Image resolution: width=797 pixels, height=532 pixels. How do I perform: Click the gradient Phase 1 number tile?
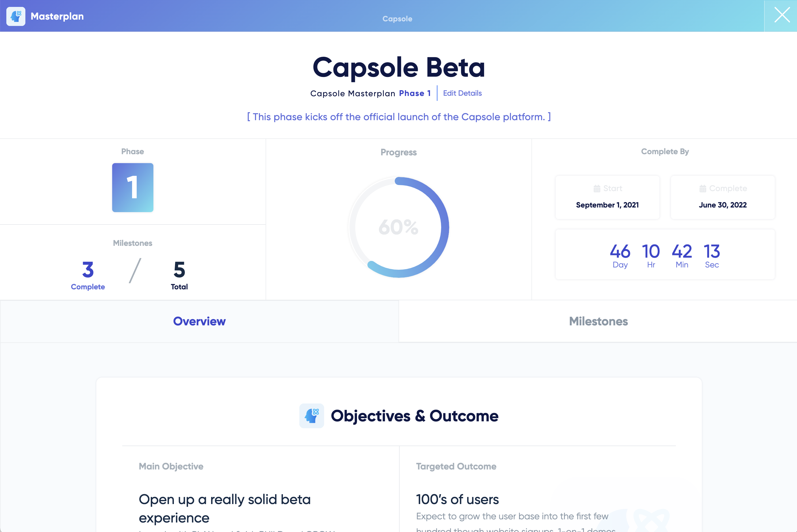click(x=133, y=188)
